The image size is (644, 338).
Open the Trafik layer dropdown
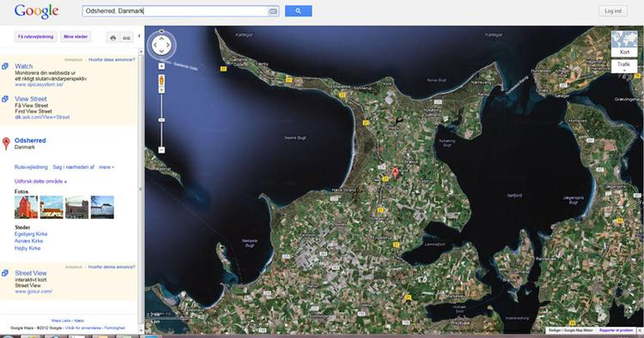click(x=624, y=66)
